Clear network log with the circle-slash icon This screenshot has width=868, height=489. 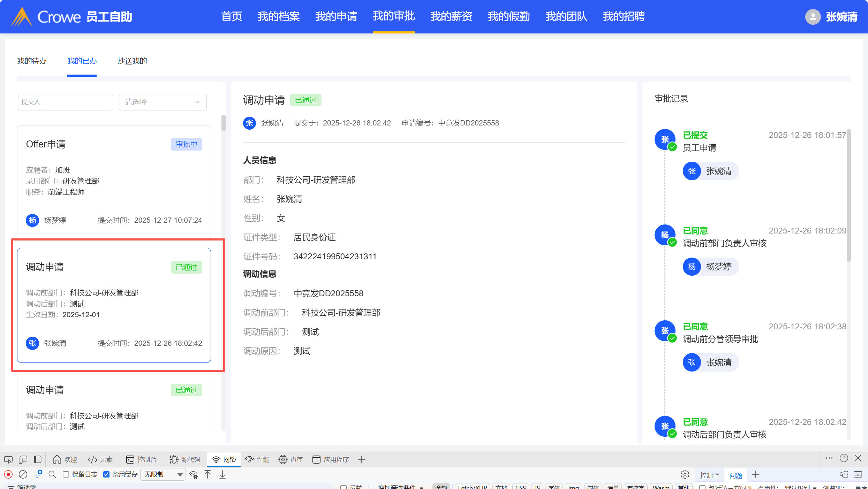(23, 474)
